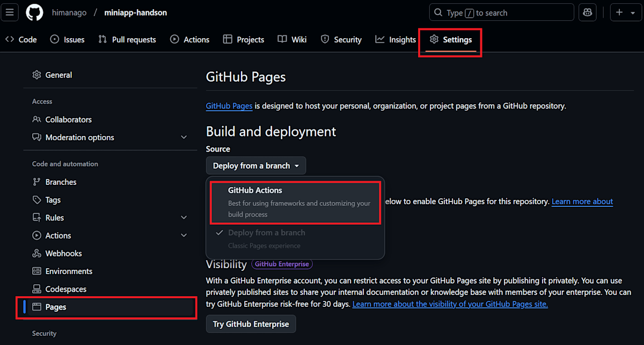Expand the sidebar Actions section chevron

click(x=184, y=235)
